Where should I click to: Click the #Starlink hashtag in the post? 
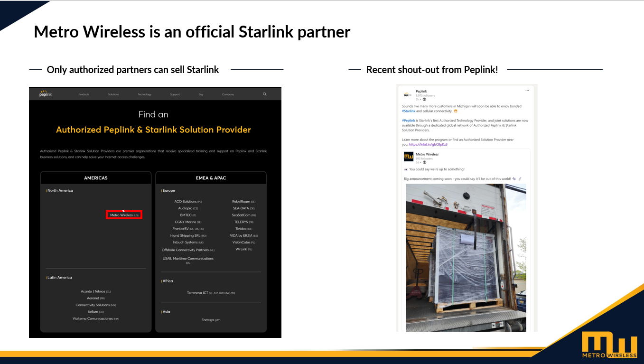409,111
